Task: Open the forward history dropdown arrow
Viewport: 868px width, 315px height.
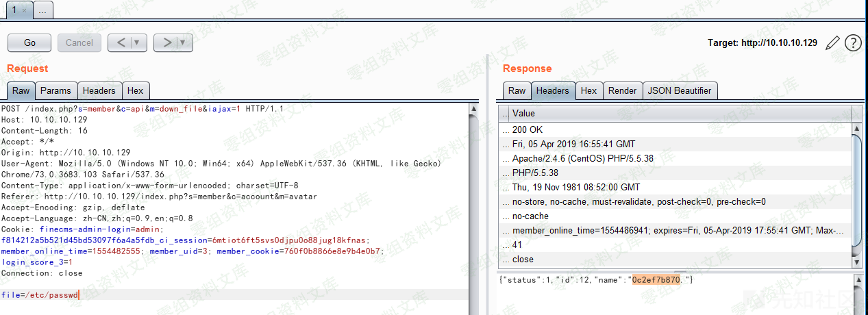Action: [183, 42]
